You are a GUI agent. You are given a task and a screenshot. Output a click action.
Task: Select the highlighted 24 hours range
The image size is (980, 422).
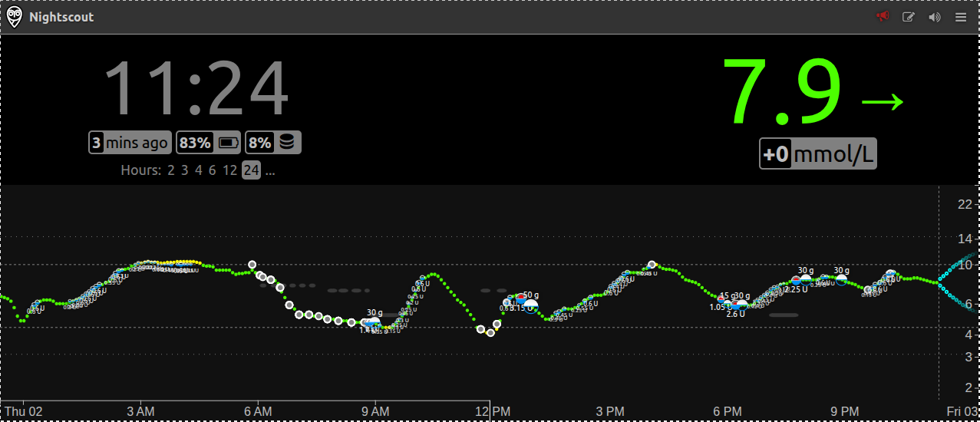coord(251,170)
